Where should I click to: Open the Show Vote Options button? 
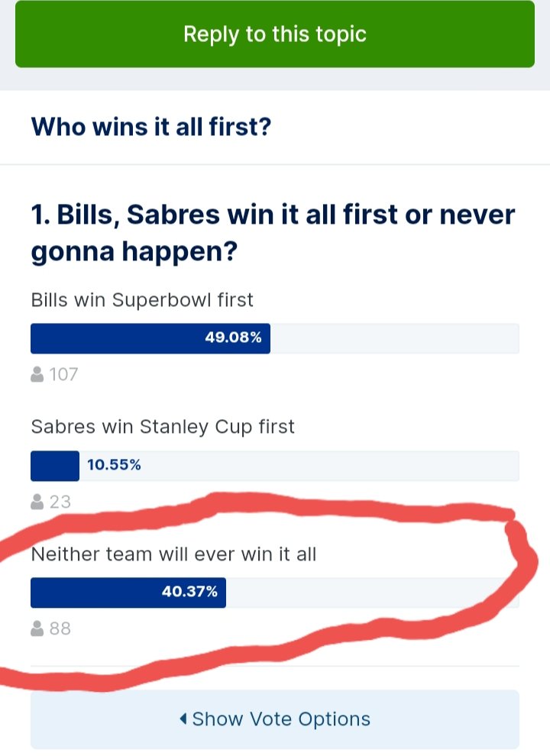(275, 719)
